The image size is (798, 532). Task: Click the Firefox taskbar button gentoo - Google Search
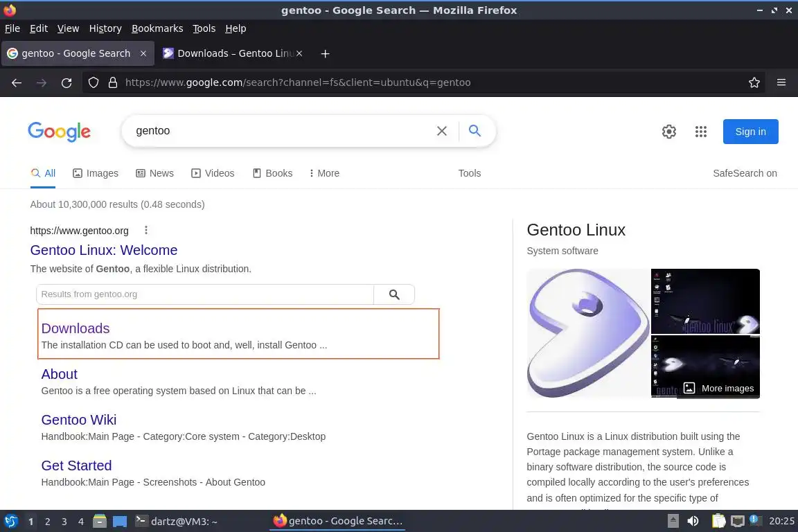[338, 521]
